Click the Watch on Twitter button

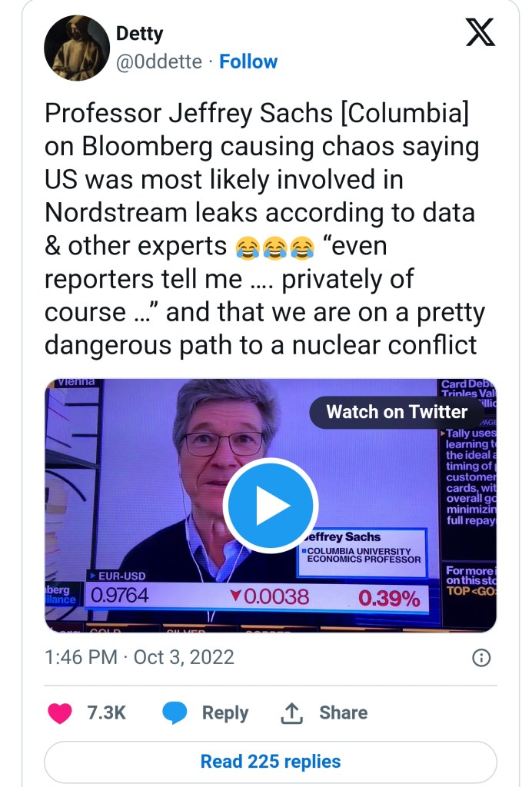point(396,412)
